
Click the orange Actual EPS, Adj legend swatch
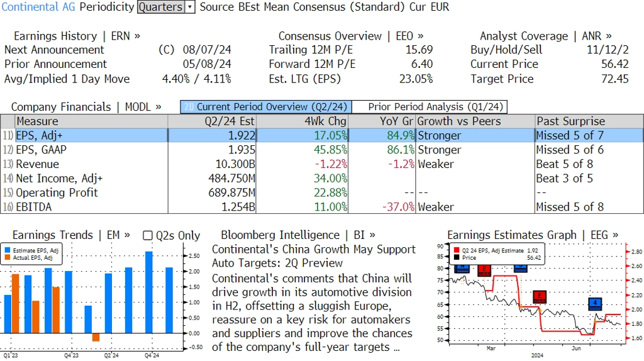(8, 257)
